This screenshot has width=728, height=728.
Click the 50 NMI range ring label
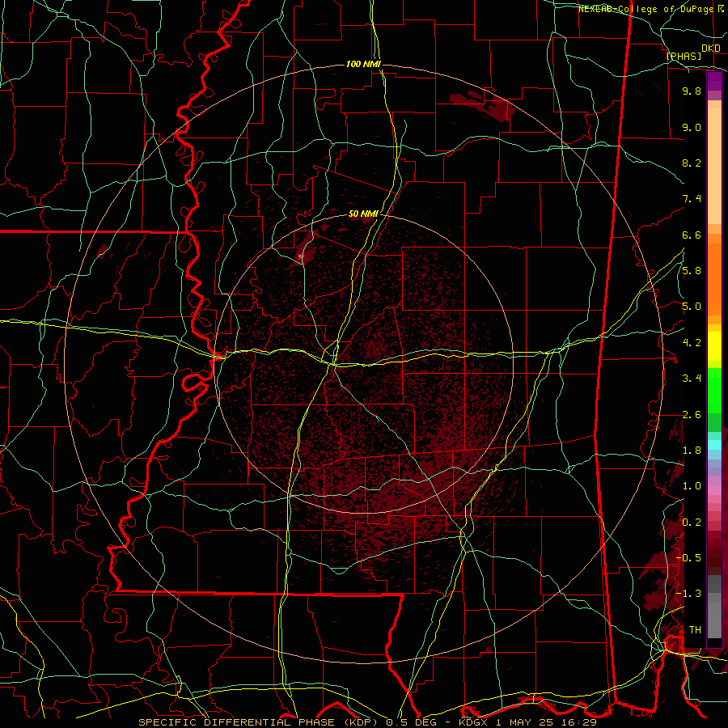(363, 214)
